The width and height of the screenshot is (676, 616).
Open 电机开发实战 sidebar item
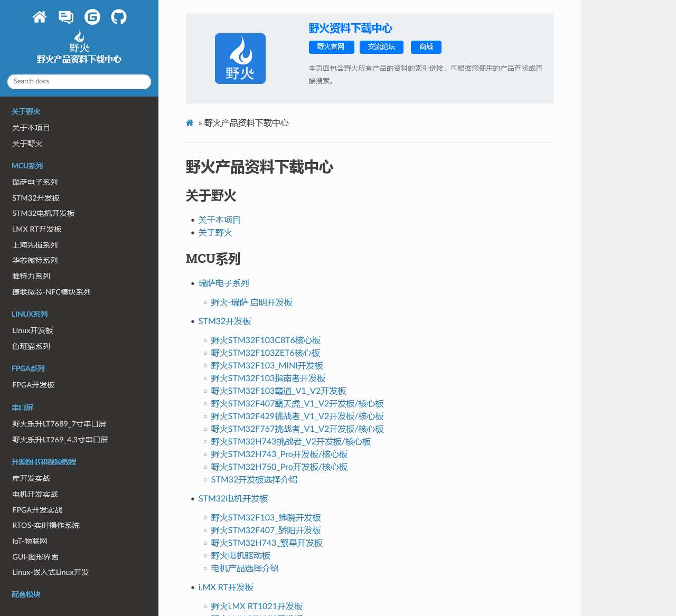click(x=35, y=494)
